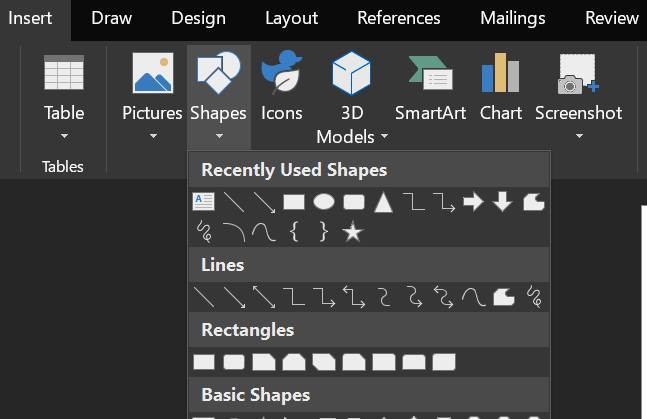Select Elbow Arrow Connector under Lines
Viewport: 647px width, 419px height.
[x=324, y=298]
